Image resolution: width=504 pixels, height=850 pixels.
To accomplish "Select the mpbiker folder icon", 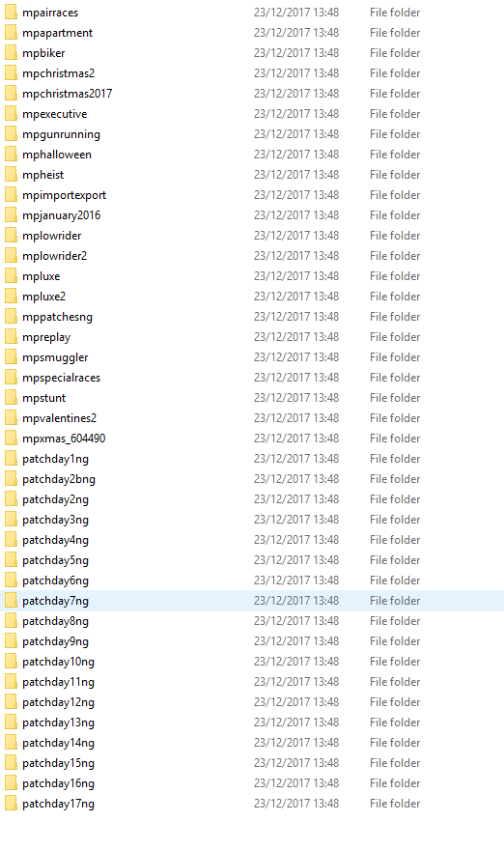I will click(11, 53).
